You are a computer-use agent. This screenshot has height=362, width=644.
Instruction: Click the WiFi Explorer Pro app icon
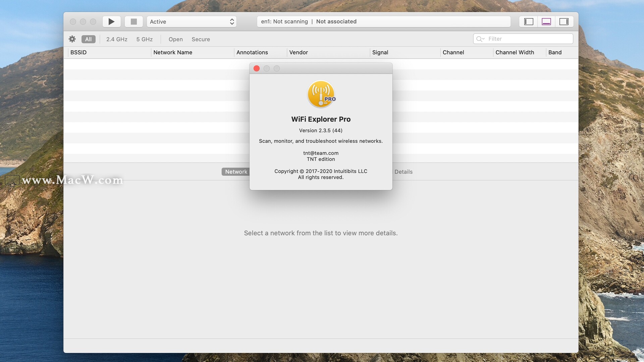coord(321,94)
